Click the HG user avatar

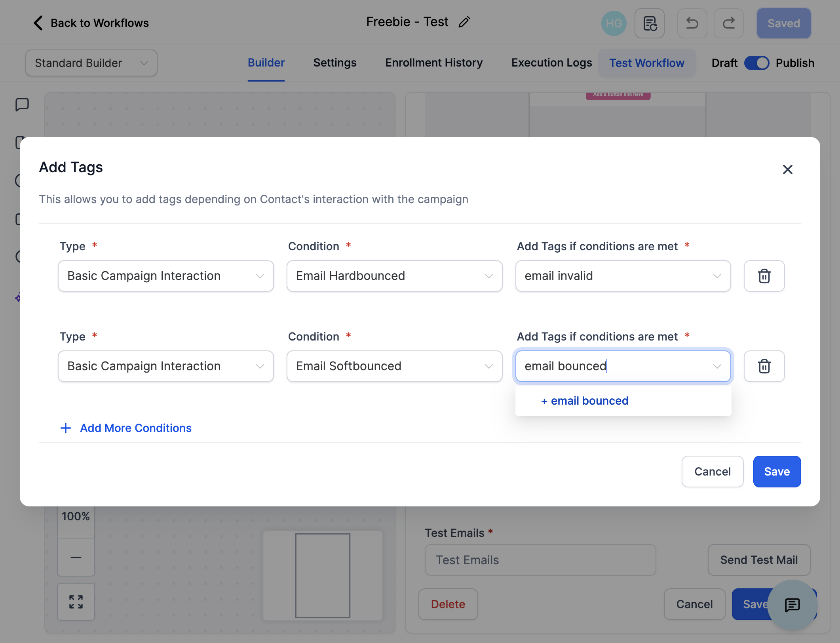tap(614, 23)
